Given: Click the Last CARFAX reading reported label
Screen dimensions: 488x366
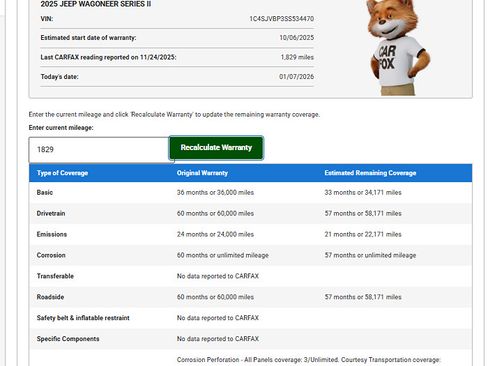Looking at the screenshot, I should point(108,57).
